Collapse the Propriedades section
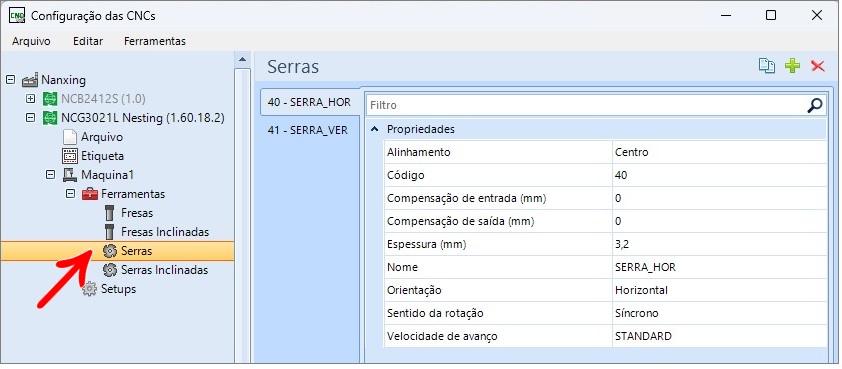 coord(374,129)
